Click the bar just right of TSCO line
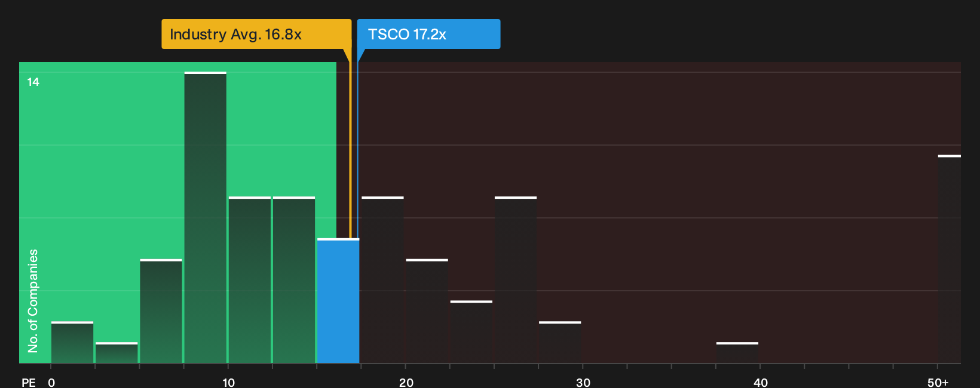The height and width of the screenshot is (388, 980). (382, 280)
